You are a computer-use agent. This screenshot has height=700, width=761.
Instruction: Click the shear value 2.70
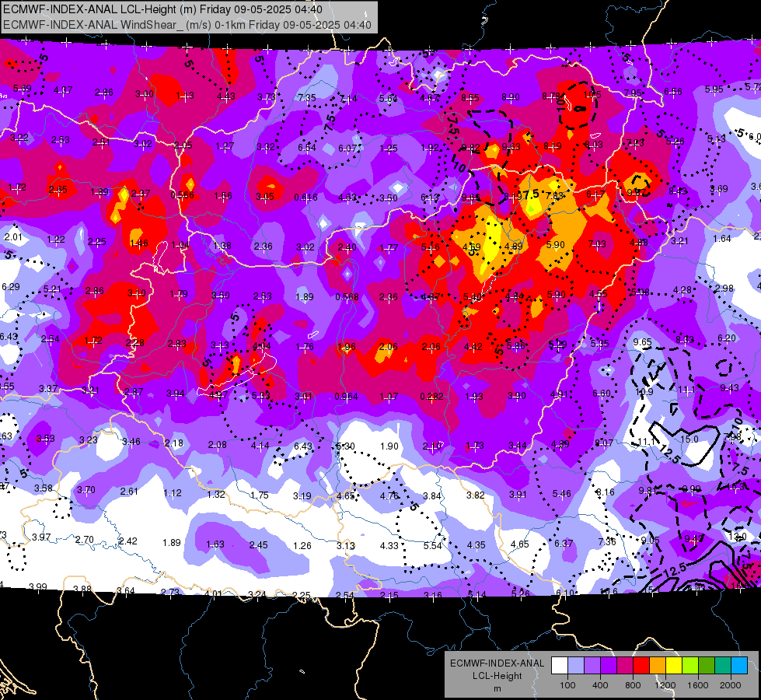85,540
